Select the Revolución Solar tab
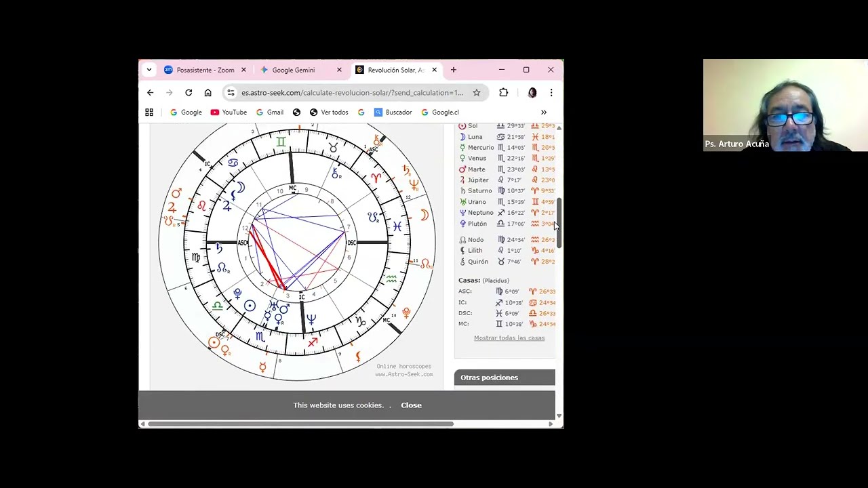Image resolution: width=868 pixels, height=488 pixels. [397, 70]
